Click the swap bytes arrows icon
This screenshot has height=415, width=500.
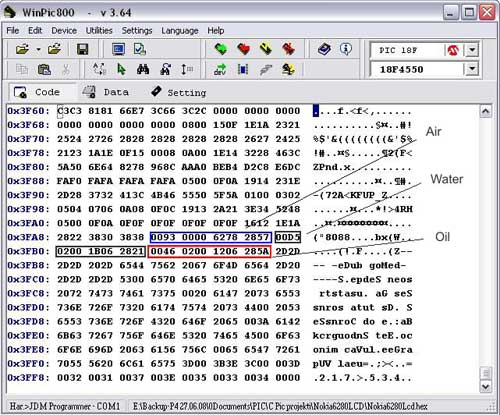[99, 69]
